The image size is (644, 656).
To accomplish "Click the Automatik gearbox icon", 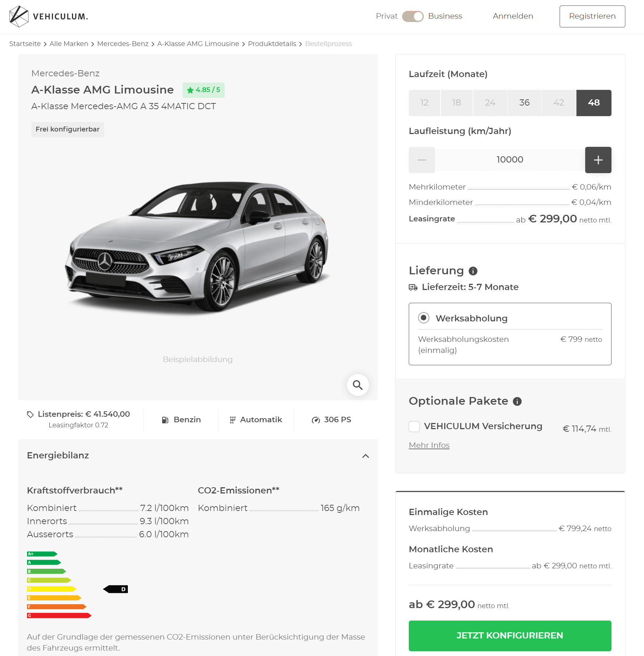I will pos(233,420).
